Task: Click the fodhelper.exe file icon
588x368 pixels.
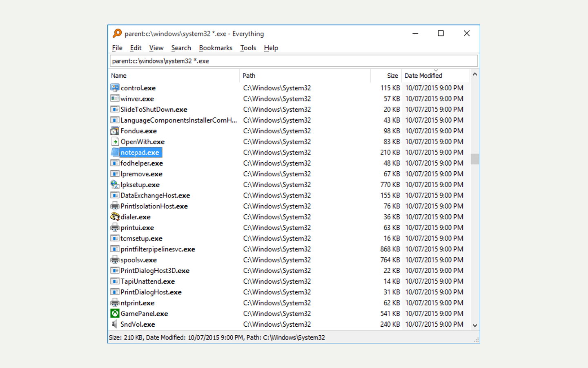Action: pyautogui.click(x=115, y=163)
